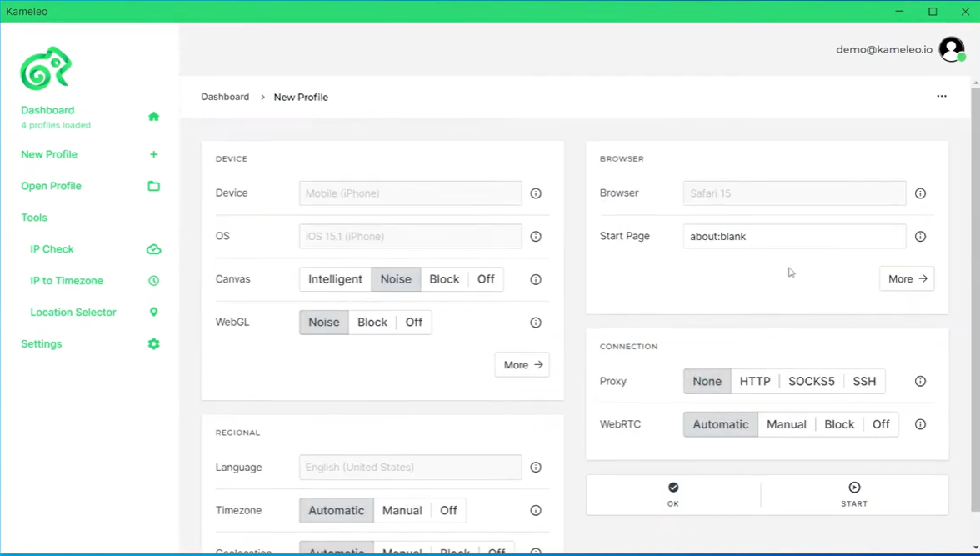Screen dimensions: 980x556
Task: Turn Timezone Off
Action: point(448,510)
